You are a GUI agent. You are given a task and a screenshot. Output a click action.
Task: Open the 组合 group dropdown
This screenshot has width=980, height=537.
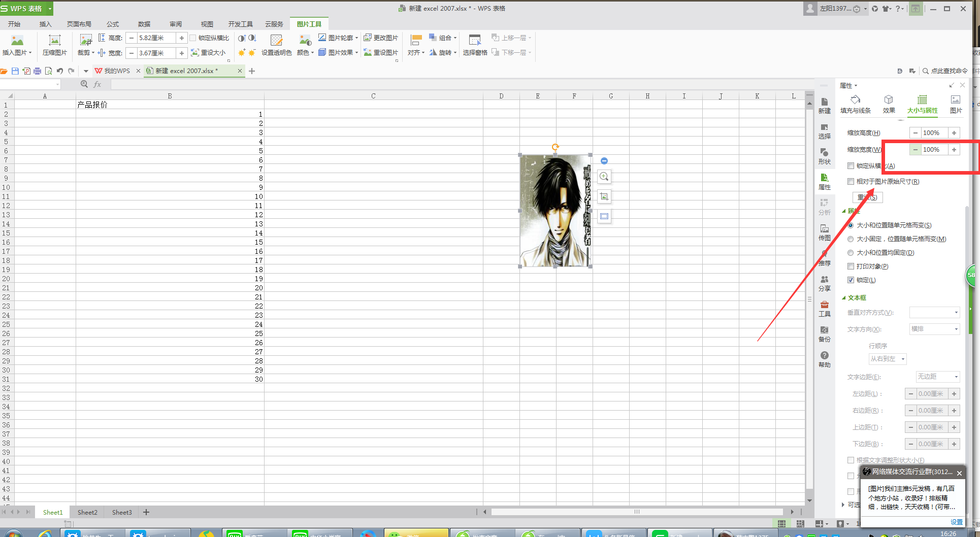pyautogui.click(x=443, y=38)
